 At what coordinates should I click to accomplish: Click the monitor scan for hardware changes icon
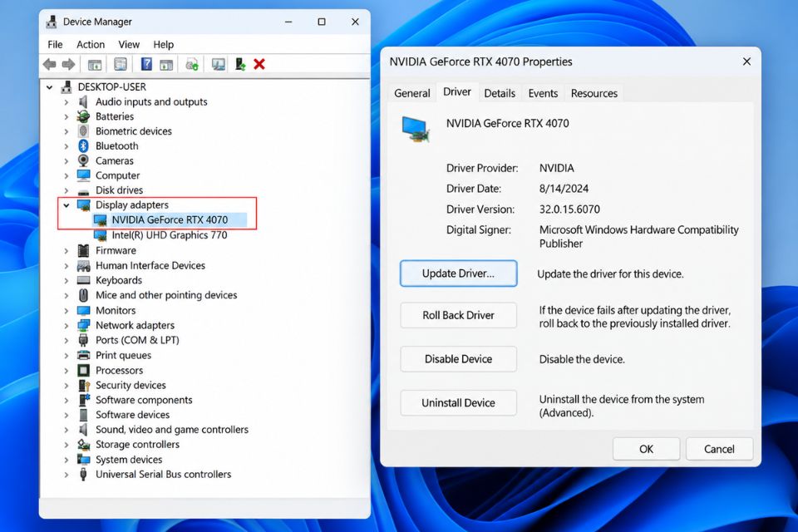pos(219,64)
